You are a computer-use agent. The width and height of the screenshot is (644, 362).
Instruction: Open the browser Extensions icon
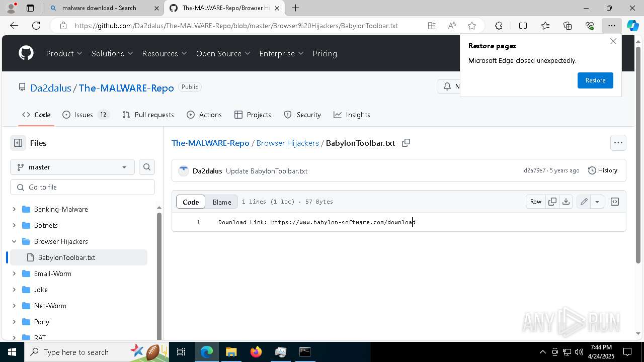tap(499, 26)
